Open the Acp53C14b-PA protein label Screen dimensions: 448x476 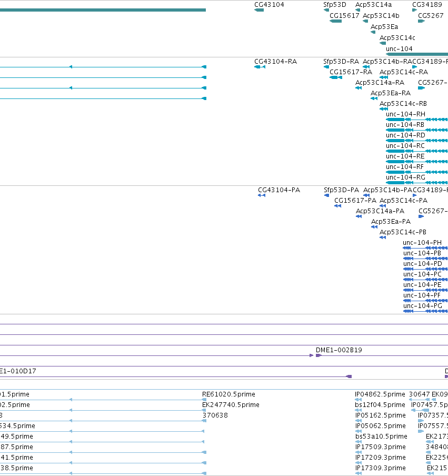tap(387, 190)
